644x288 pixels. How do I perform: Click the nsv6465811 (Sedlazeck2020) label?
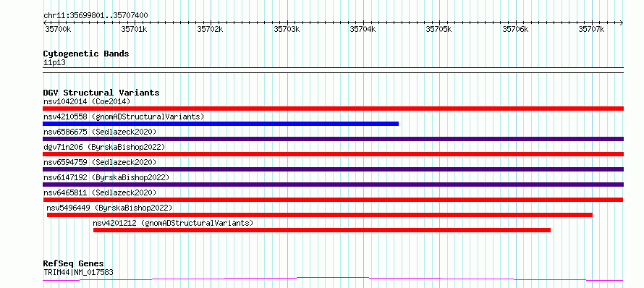click(100, 192)
